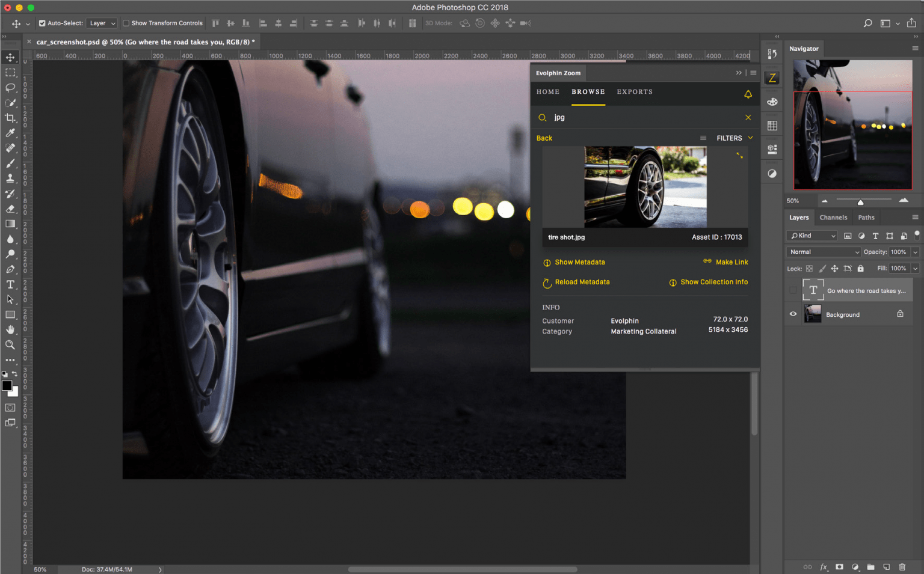Toggle lock image pixels brush icon

tap(822, 269)
